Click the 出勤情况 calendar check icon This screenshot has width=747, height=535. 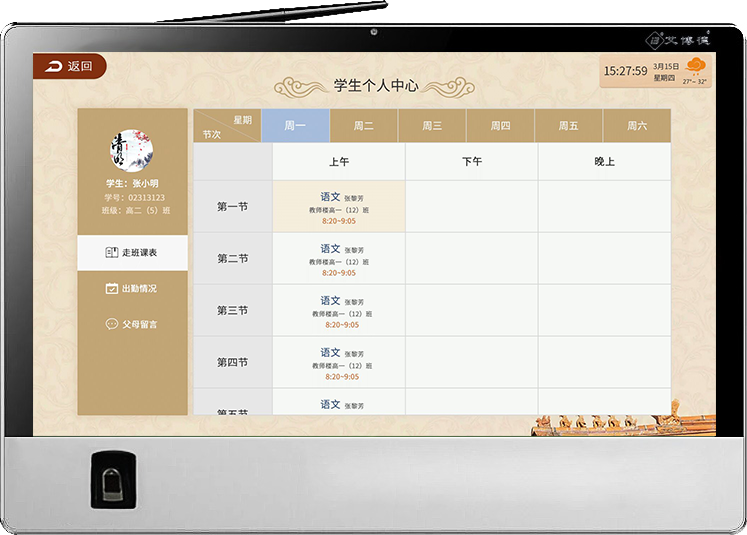(x=111, y=289)
